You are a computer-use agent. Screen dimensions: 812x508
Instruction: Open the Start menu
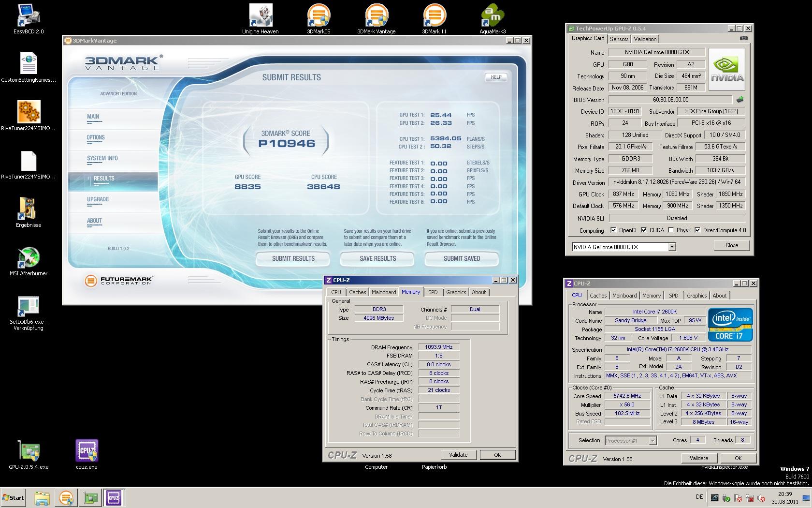tap(14, 497)
